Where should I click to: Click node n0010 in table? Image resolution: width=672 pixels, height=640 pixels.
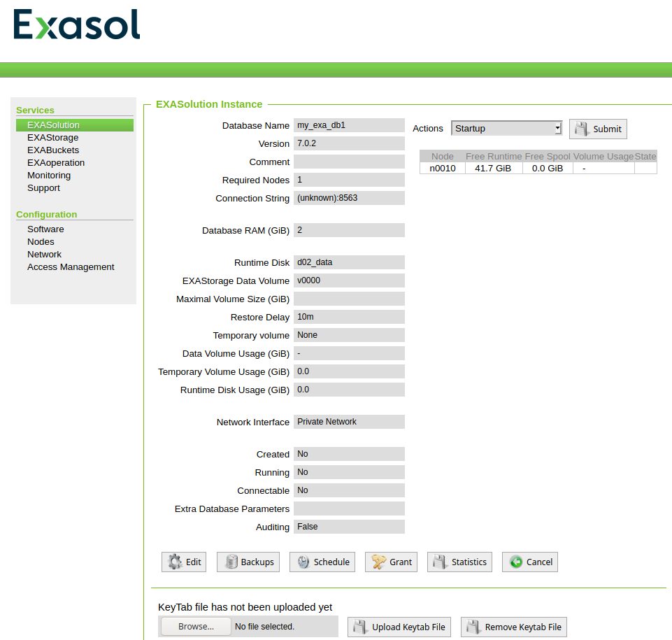(x=442, y=168)
